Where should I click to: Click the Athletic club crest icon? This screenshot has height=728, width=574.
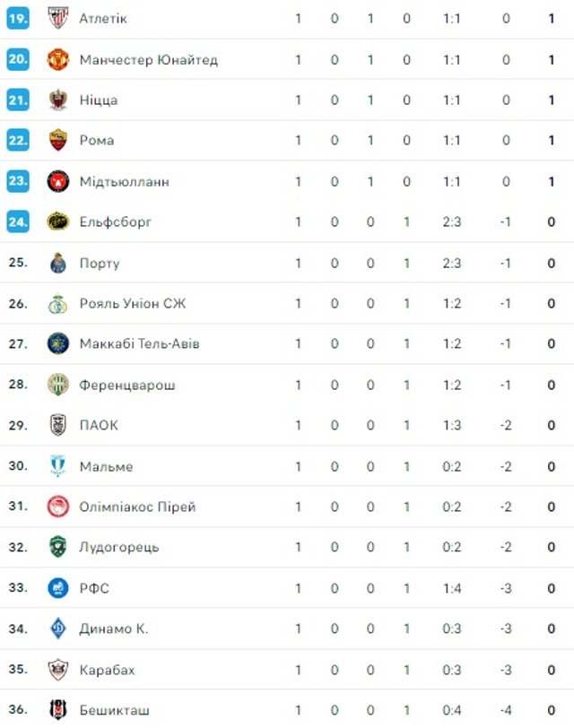pyautogui.click(x=57, y=19)
